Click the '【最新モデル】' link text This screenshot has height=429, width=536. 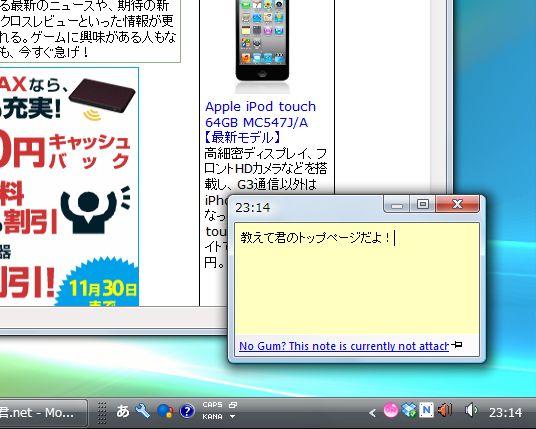coord(243,137)
